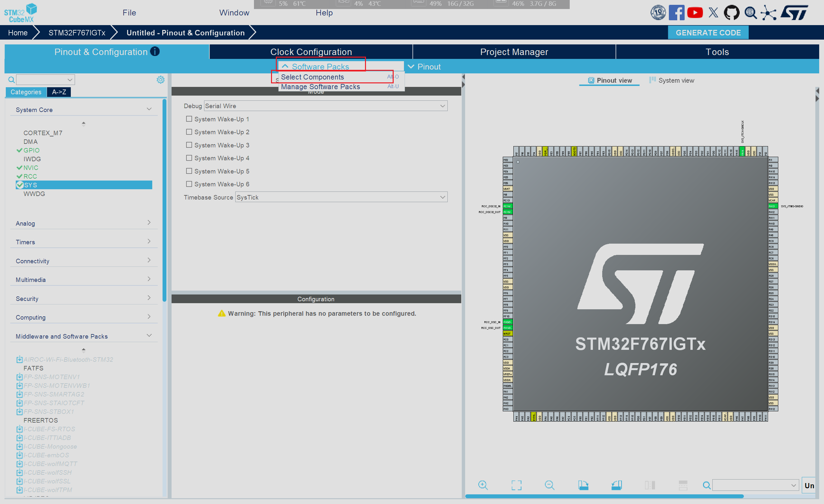
Task: Check System Wake-Up 6 option
Action: point(189,184)
